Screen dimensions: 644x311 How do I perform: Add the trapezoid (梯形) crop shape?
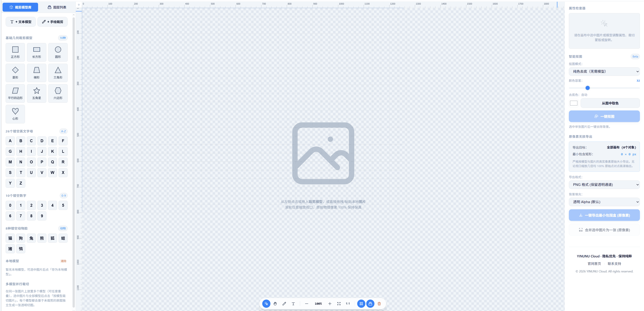pos(37,73)
